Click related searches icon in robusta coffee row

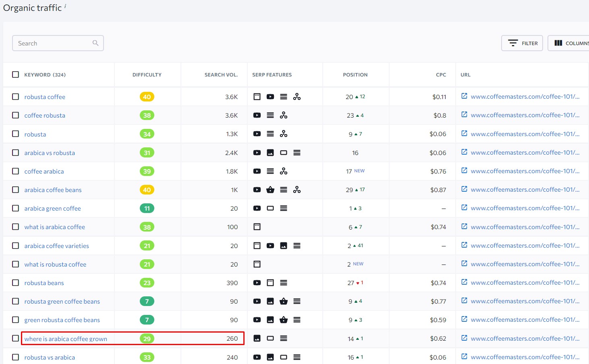pyautogui.click(x=297, y=97)
